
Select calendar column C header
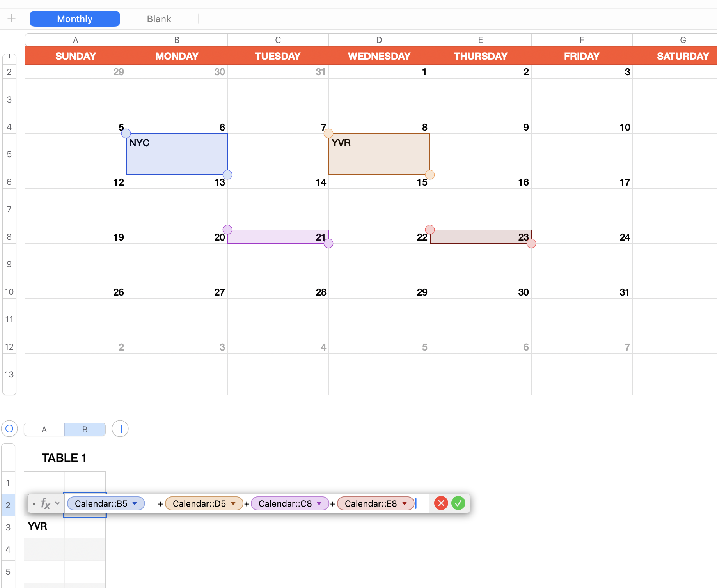(x=278, y=40)
